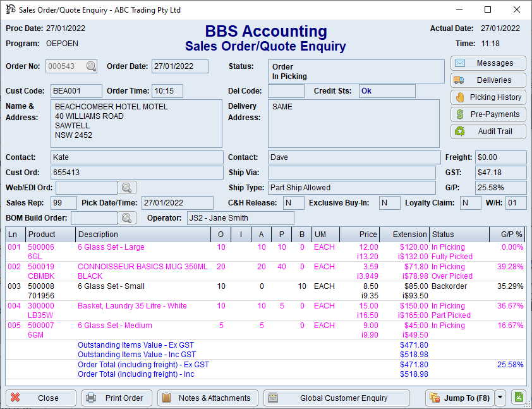Expand the Jump To (F8) dropdown arrow
Image resolution: width=532 pixels, height=409 pixels.
(x=500, y=398)
